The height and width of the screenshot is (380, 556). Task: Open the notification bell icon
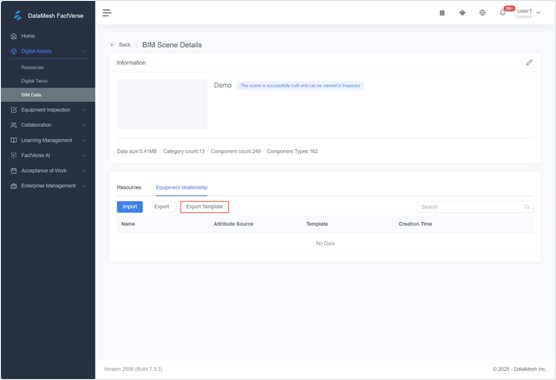[x=502, y=13]
